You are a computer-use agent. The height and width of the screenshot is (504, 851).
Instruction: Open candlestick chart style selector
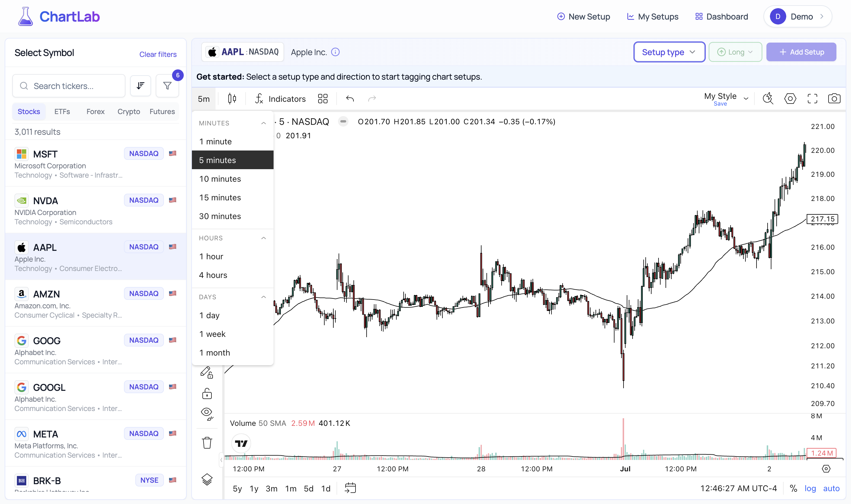(x=232, y=99)
